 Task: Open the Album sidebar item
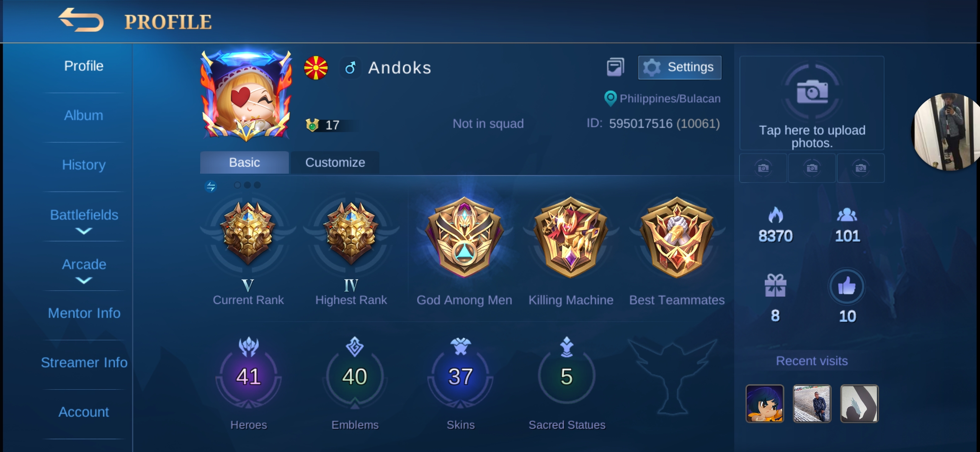coord(84,116)
